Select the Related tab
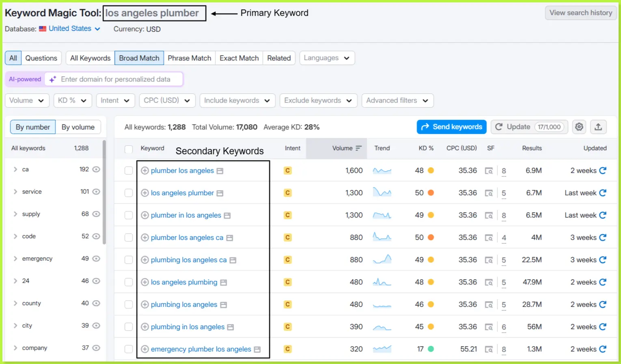 point(279,58)
